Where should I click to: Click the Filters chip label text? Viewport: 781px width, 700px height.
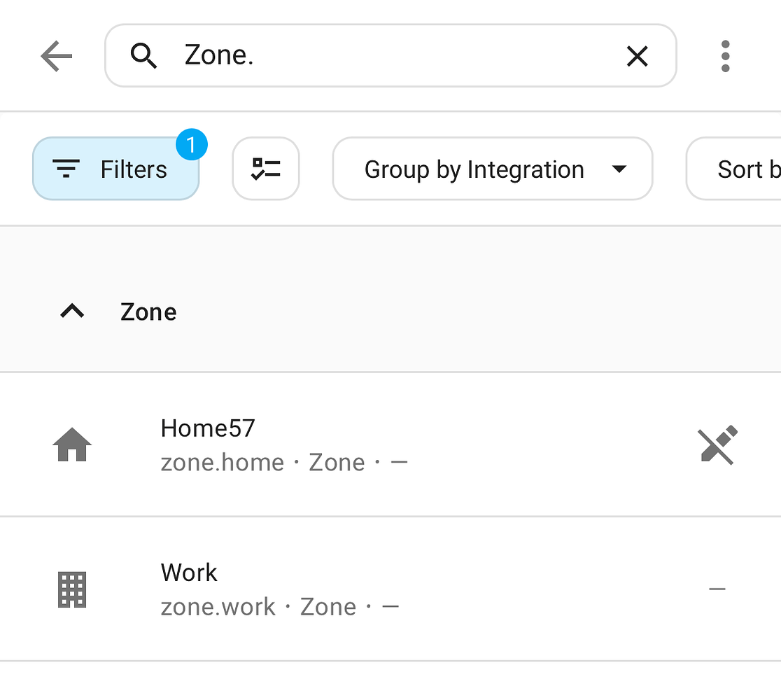pos(133,169)
